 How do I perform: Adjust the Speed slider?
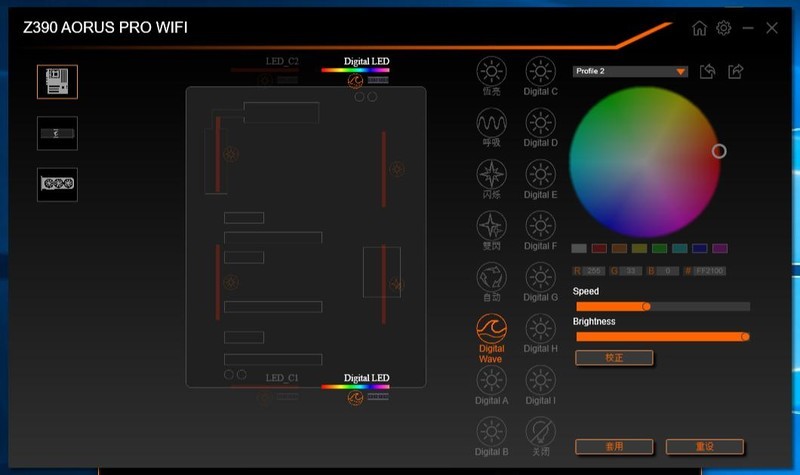[663, 306]
